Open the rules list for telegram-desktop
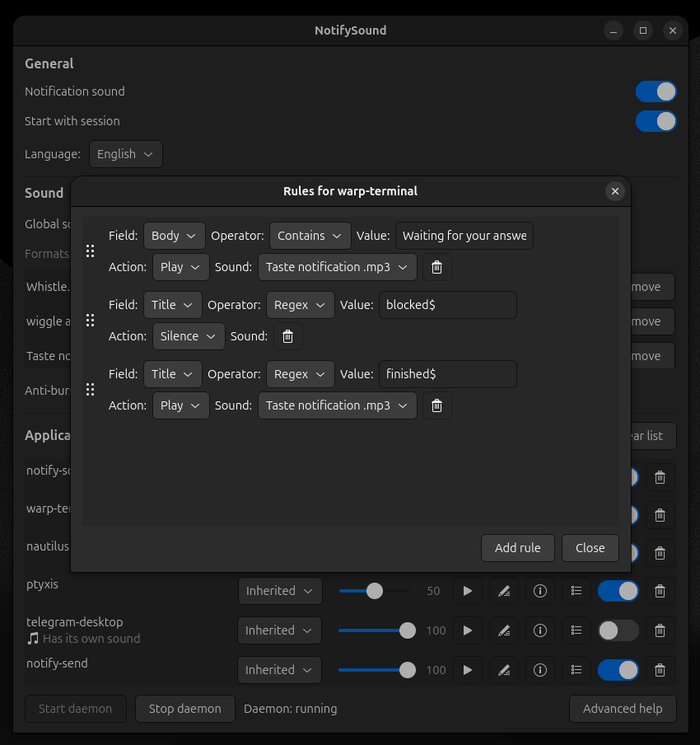700x745 pixels. point(576,630)
